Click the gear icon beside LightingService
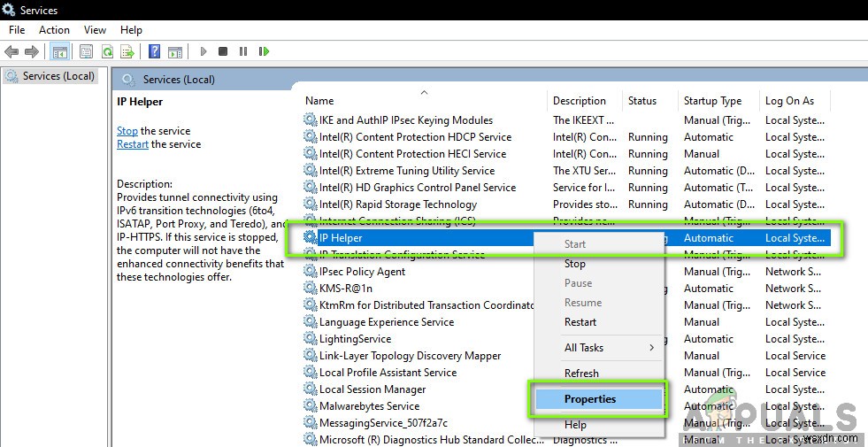This screenshot has height=447, width=868. [310, 338]
